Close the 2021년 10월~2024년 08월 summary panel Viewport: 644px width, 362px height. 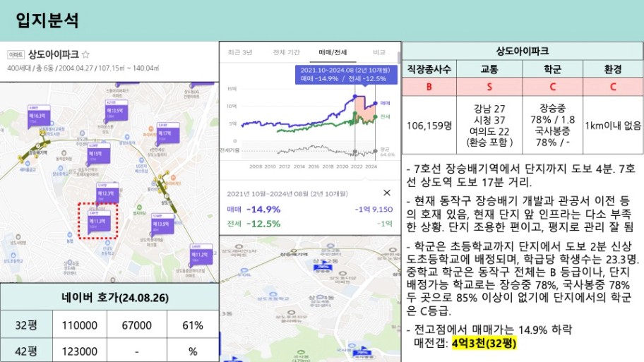(387, 193)
